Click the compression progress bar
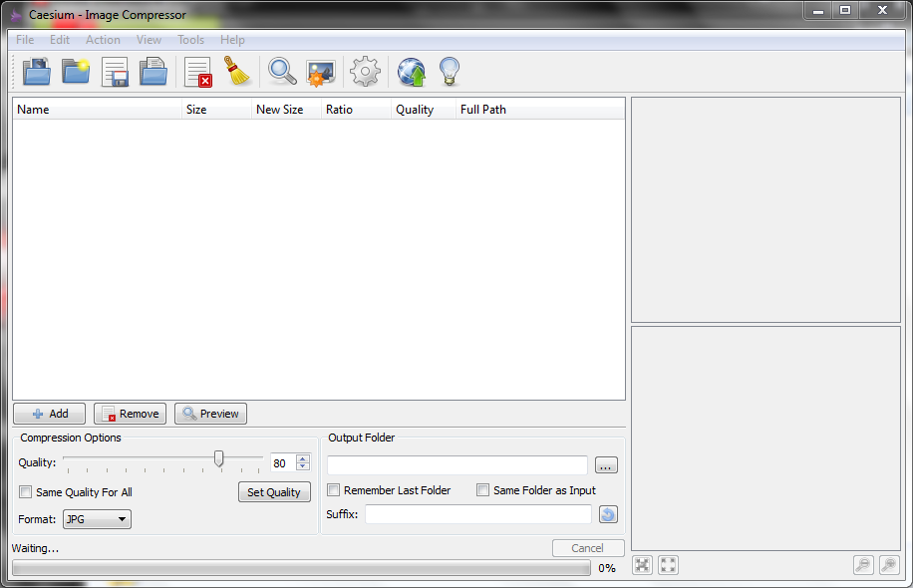This screenshot has height=588, width=913. click(301, 568)
